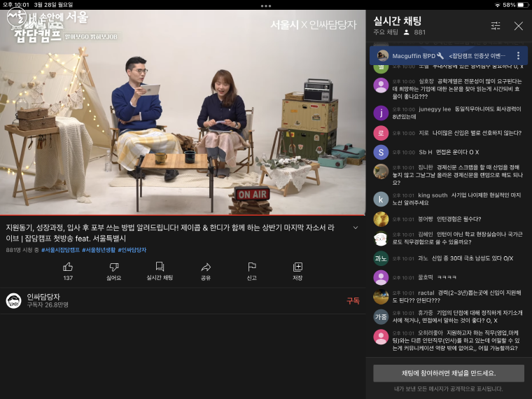Tap 붕어빵 avatar in chat
This screenshot has height=399, width=532.
coord(381,219)
